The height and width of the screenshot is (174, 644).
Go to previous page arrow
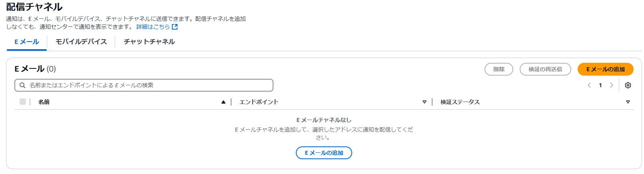point(589,85)
